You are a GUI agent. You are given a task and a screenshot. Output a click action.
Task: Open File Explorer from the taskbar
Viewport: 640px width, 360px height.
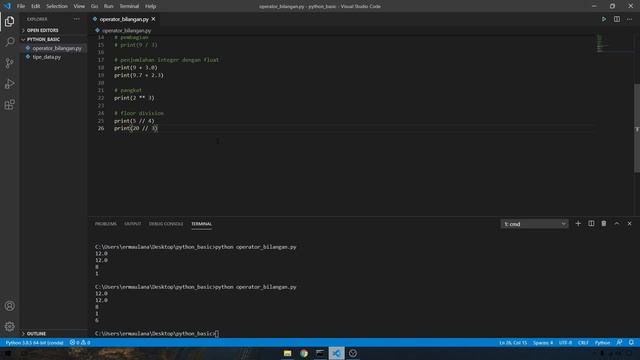click(x=287, y=353)
